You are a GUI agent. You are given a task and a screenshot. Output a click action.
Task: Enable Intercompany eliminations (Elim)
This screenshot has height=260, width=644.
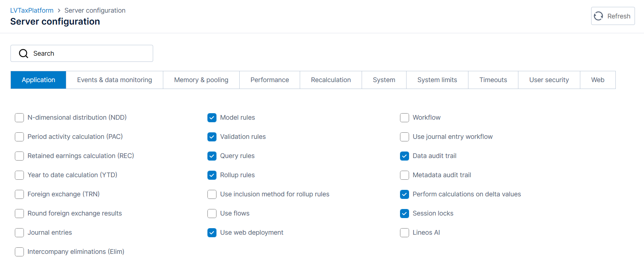[20, 252]
